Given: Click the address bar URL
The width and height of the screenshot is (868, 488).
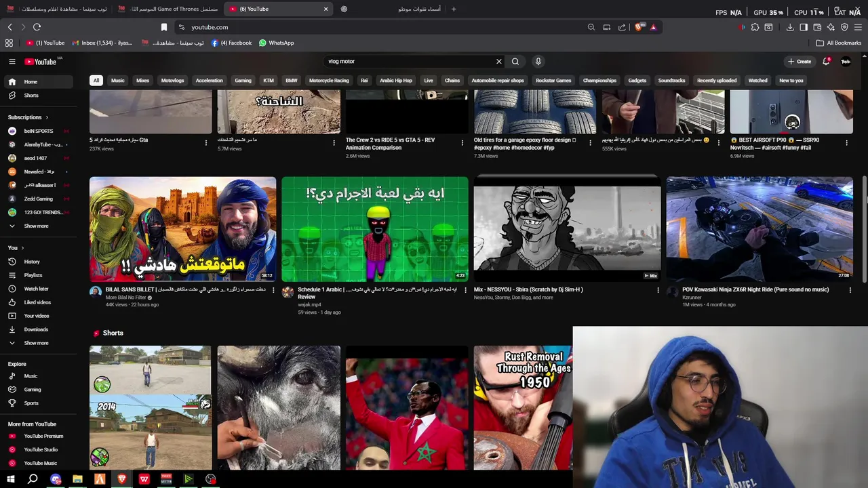Looking at the screenshot, I should [x=210, y=27].
